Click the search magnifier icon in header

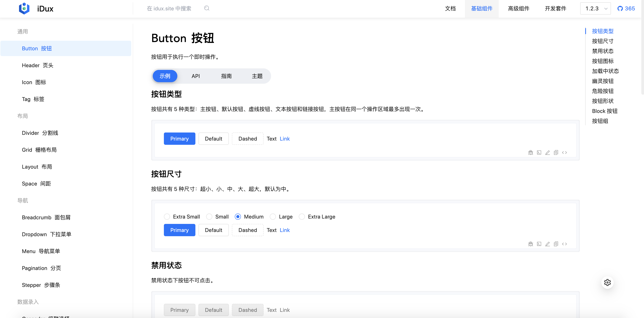point(207,8)
